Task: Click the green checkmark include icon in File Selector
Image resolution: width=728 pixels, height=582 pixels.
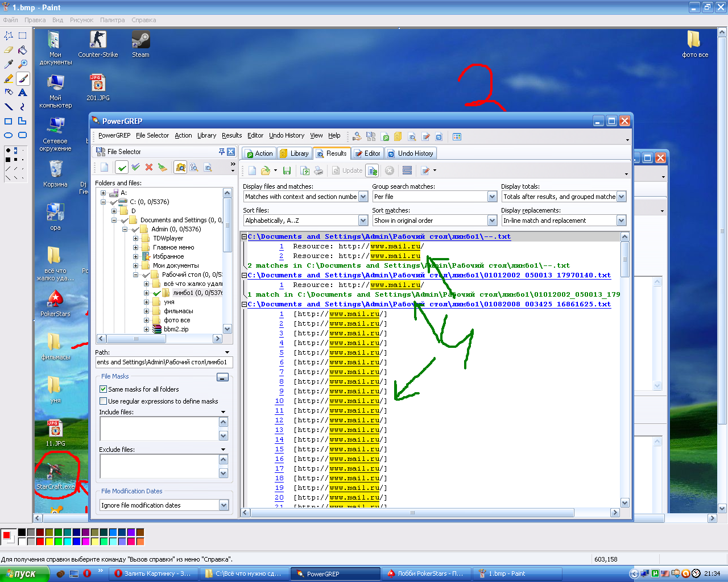Action: point(122,168)
